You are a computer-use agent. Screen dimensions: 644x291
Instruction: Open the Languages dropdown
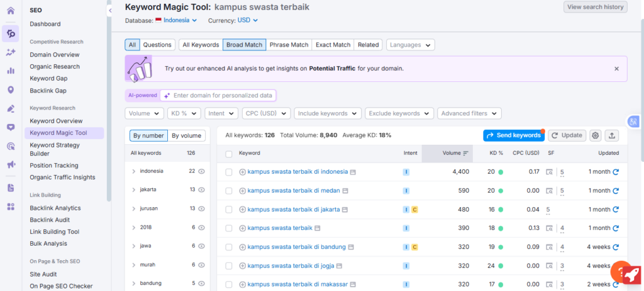tap(410, 45)
